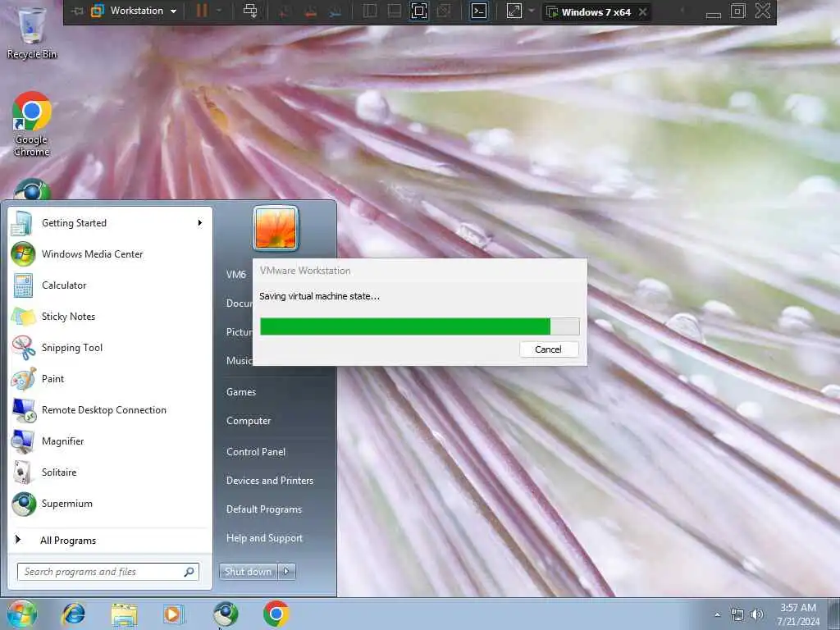Open Remote Desktop Connection
840x630 pixels.
click(x=107, y=410)
